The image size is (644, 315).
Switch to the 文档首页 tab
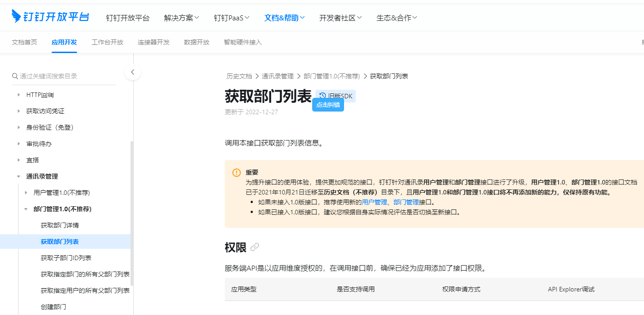(x=24, y=42)
